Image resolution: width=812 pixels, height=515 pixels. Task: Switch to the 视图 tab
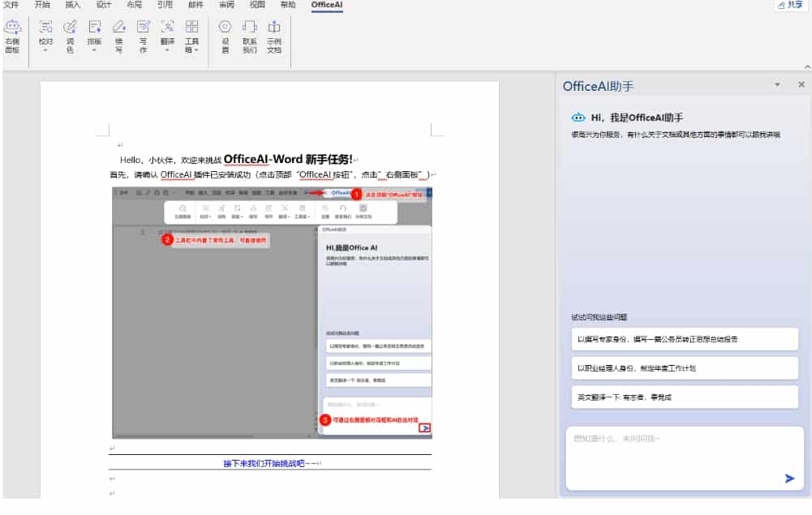pyautogui.click(x=257, y=5)
